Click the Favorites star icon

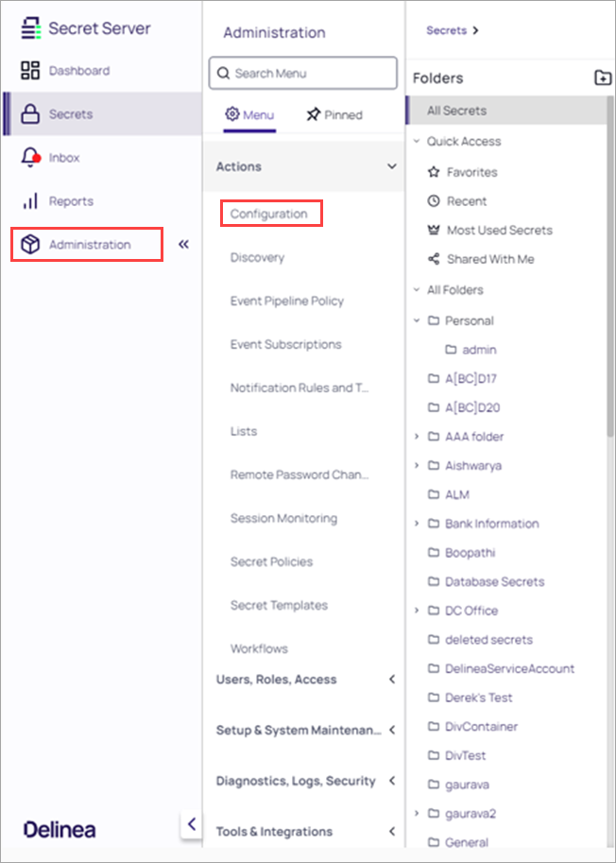coord(434,173)
